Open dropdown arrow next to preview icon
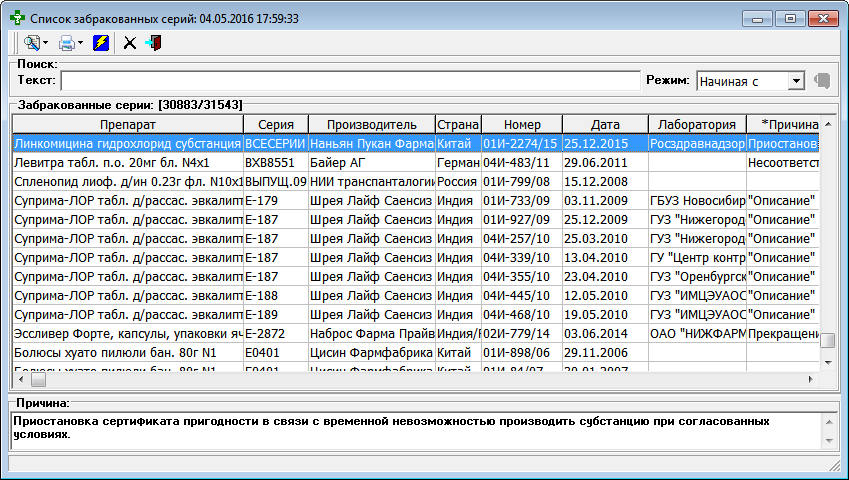 point(45,43)
